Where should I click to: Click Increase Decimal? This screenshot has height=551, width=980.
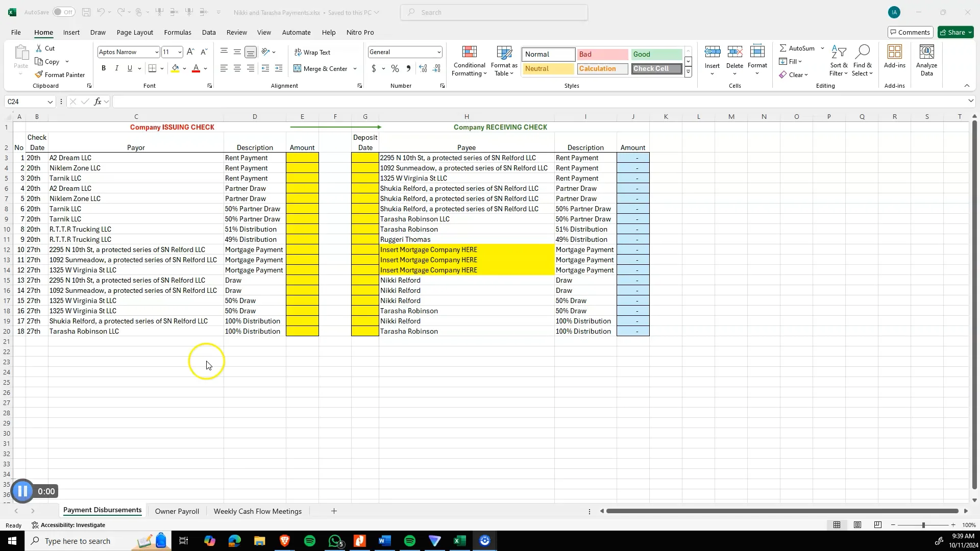(x=423, y=68)
